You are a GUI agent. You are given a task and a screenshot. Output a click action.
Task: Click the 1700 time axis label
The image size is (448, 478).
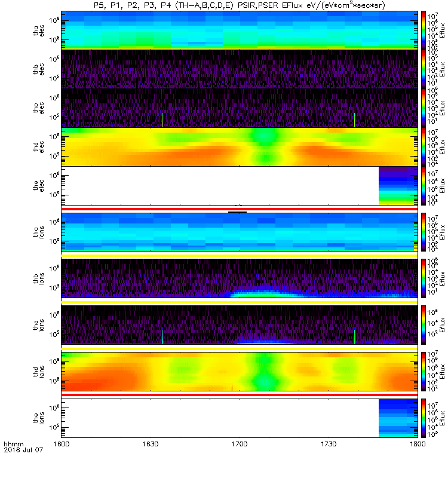coord(240,444)
